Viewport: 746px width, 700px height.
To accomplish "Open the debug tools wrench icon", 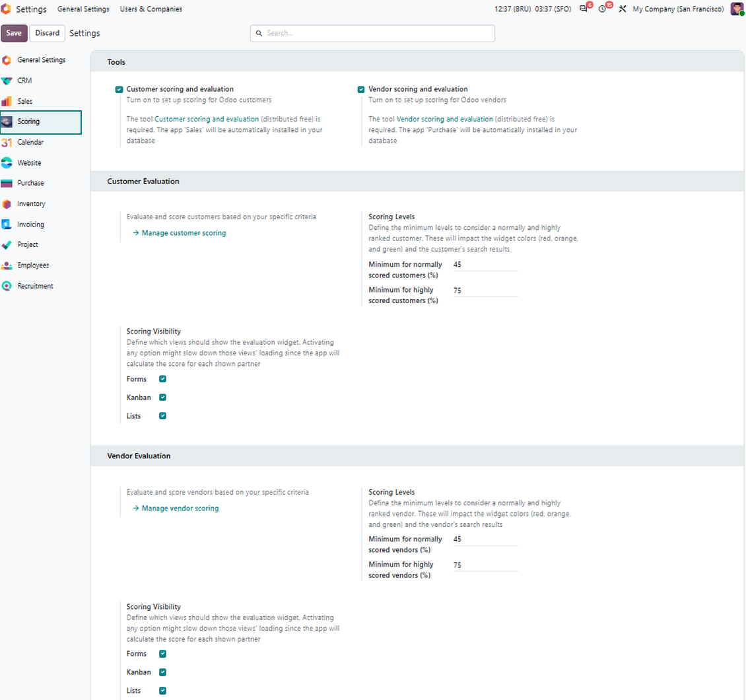I will tap(623, 9).
